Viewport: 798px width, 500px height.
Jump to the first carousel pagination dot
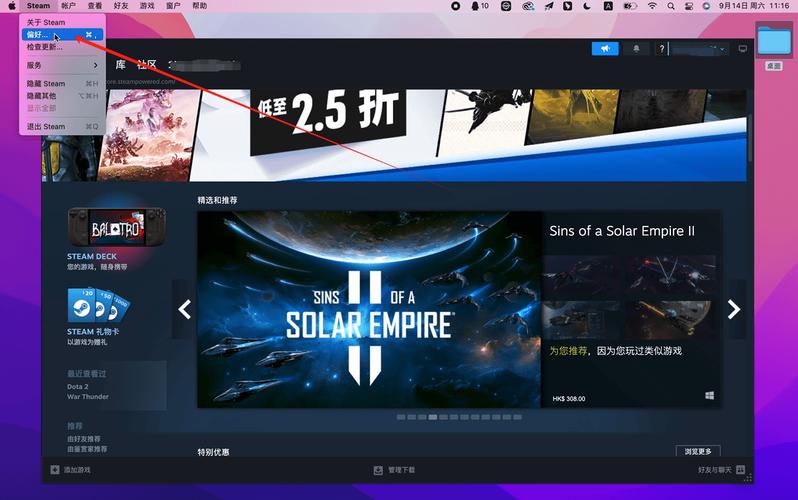click(401, 417)
